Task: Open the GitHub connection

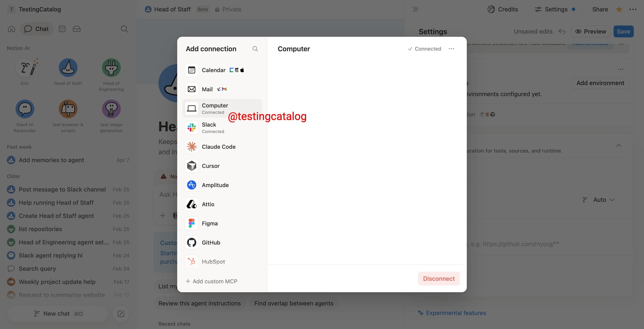Action: click(222, 242)
